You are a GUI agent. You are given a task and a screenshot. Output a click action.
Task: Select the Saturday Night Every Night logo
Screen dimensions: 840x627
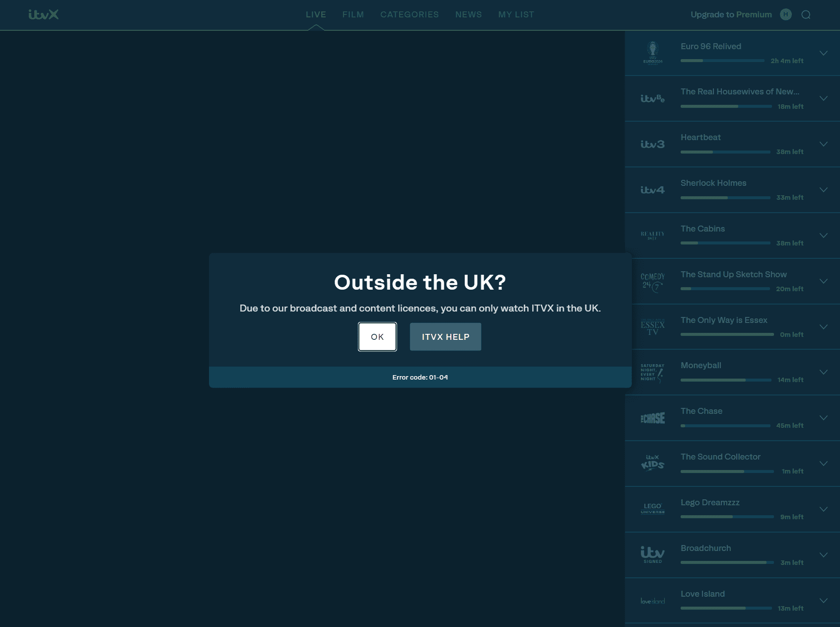[653, 373]
